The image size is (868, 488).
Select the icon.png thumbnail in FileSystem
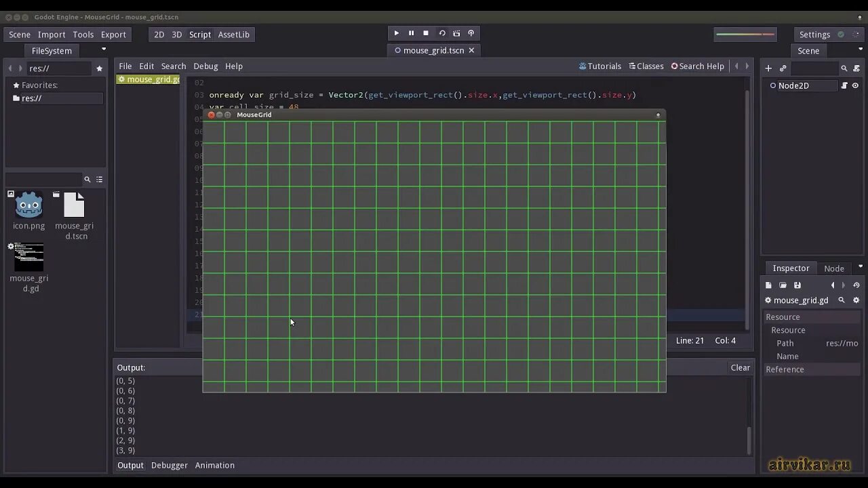pyautogui.click(x=28, y=203)
